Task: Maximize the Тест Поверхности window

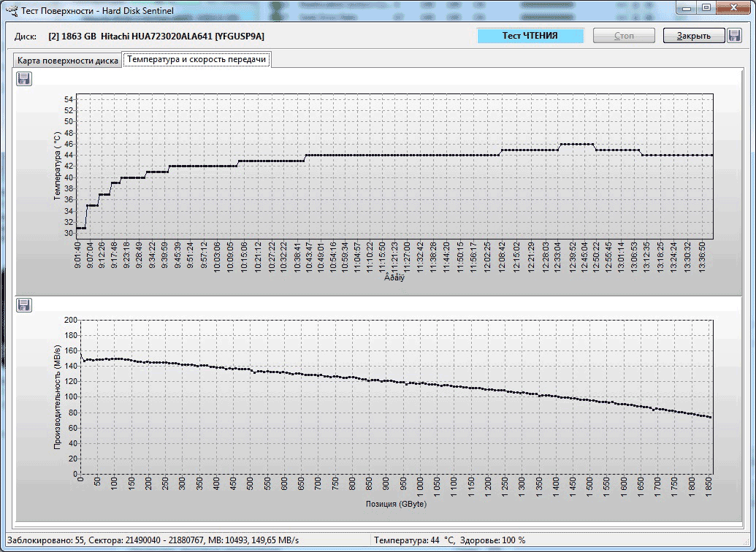Action: 706,8
